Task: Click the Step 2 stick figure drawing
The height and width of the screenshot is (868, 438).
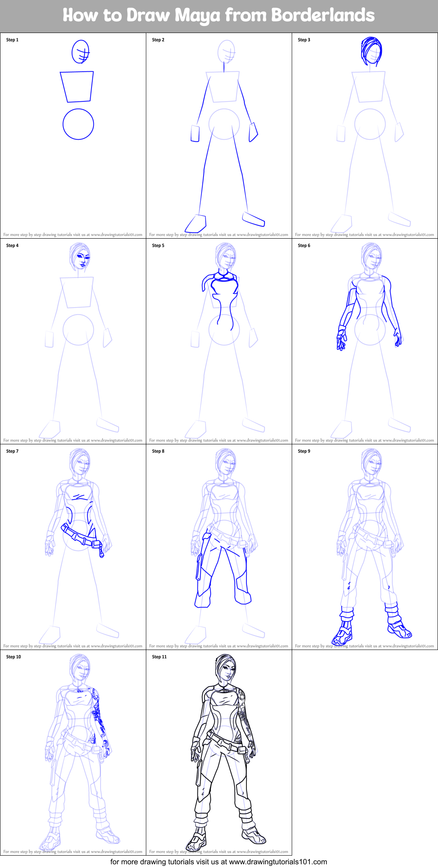Action: pos(225,136)
